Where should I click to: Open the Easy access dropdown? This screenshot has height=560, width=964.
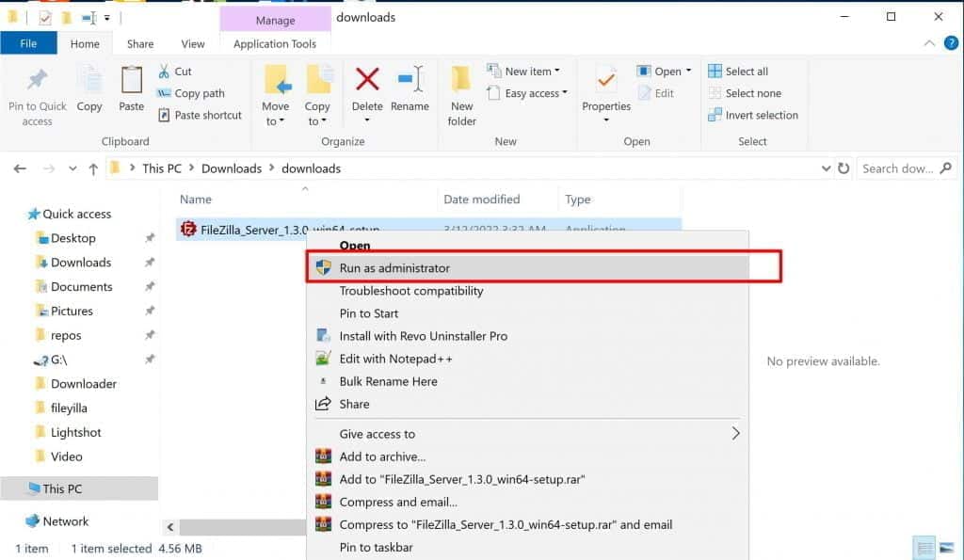tap(529, 93)
